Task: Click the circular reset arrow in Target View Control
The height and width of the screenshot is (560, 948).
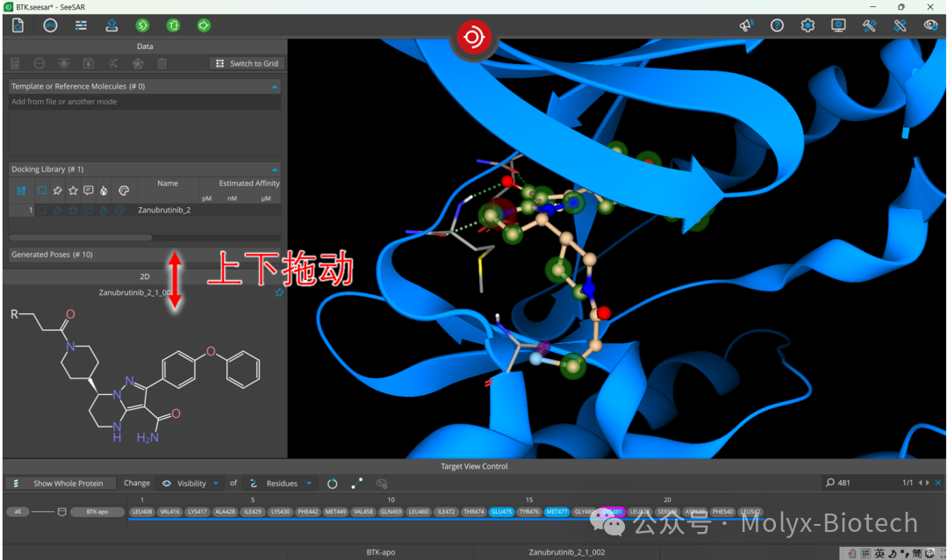Action: coord(333,484)
